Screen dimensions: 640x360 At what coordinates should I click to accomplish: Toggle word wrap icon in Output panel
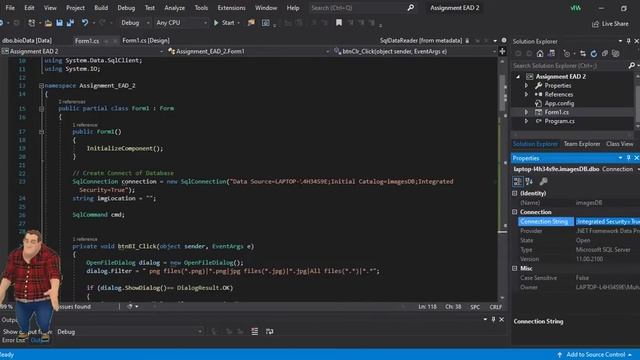270,331
